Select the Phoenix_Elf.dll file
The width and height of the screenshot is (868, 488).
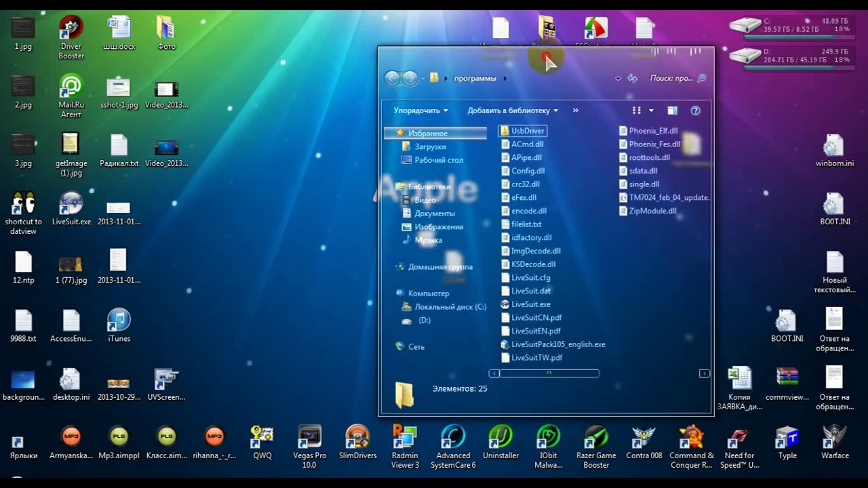(652, 131)
